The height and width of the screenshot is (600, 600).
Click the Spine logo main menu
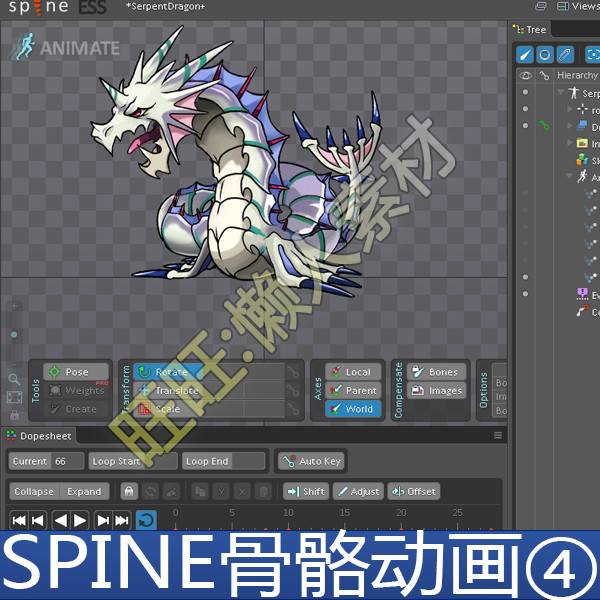[x=38, y=7]
